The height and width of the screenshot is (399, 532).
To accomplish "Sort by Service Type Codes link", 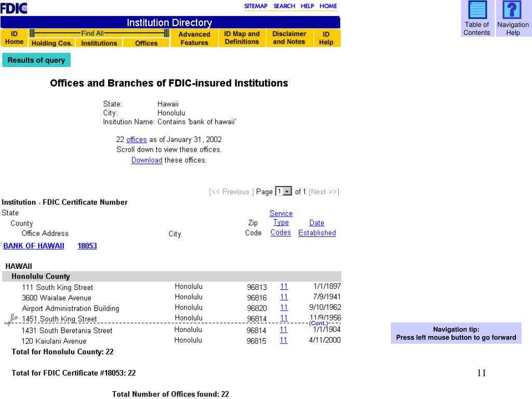I will 281,223.
